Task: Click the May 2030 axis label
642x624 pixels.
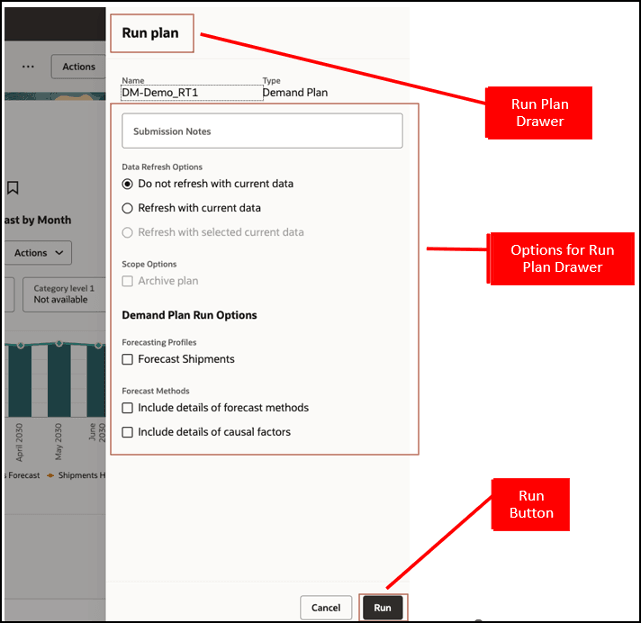Action: pos(58,441)
